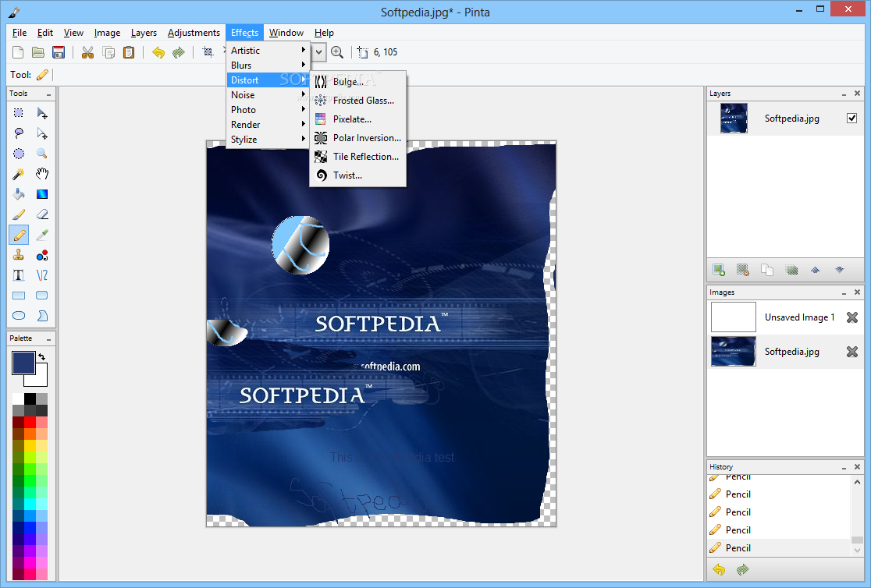
Task: Swap primary and secondary colors
Action: [x=41, y=357]
